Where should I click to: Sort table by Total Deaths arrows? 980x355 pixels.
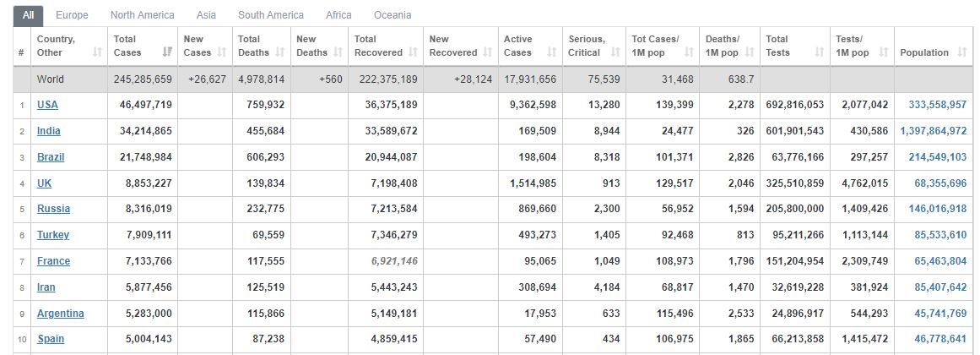[280, 52]
